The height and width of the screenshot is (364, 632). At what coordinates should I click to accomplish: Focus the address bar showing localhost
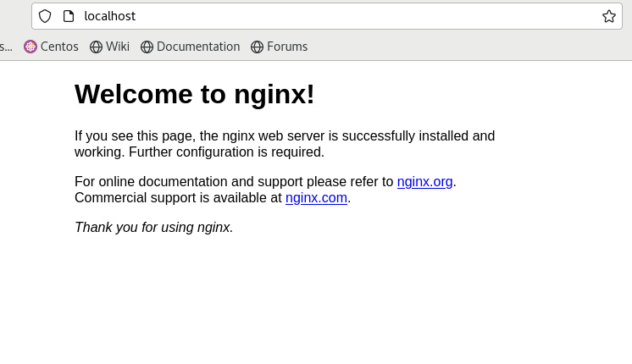[x=327, y=16]
